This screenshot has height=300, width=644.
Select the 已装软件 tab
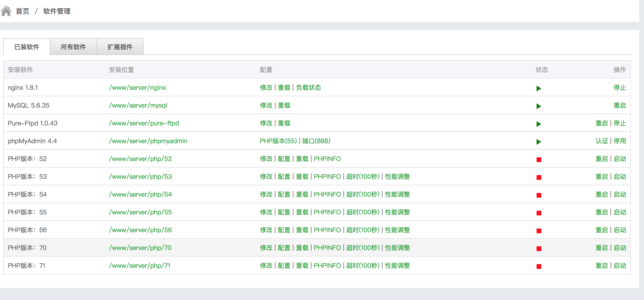tap(27, 47)
